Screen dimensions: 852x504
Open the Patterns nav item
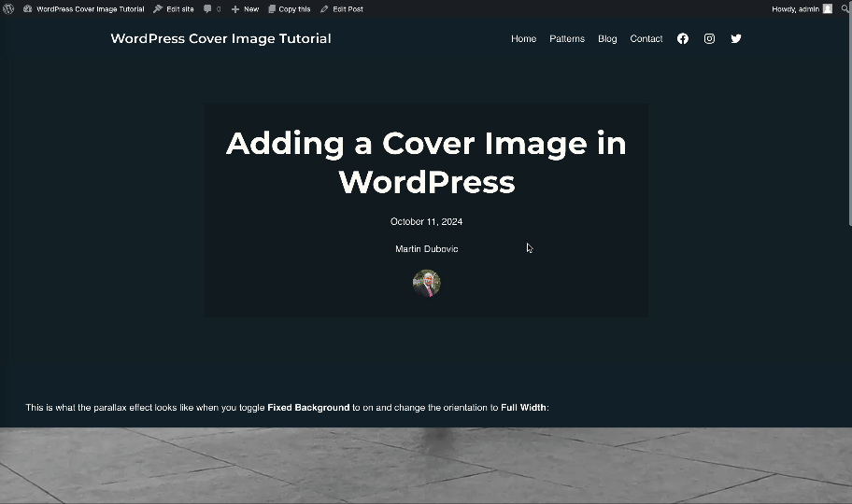(x=567, y=39)
